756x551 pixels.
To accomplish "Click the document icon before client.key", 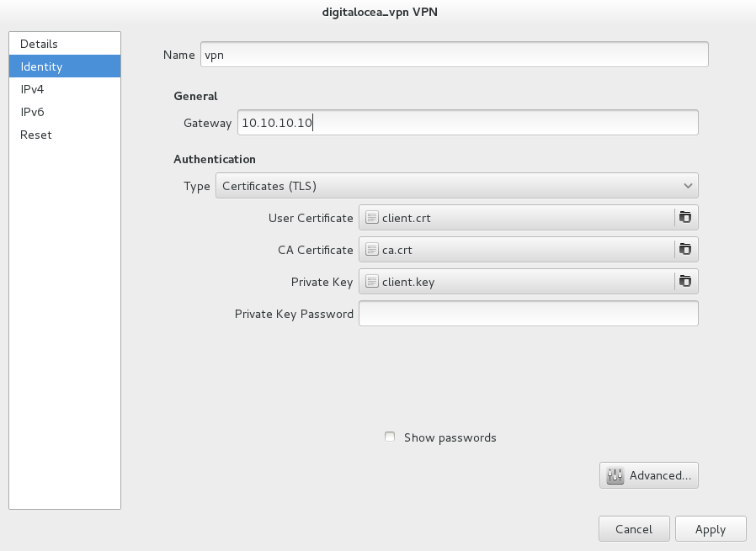I will point(372,281).
